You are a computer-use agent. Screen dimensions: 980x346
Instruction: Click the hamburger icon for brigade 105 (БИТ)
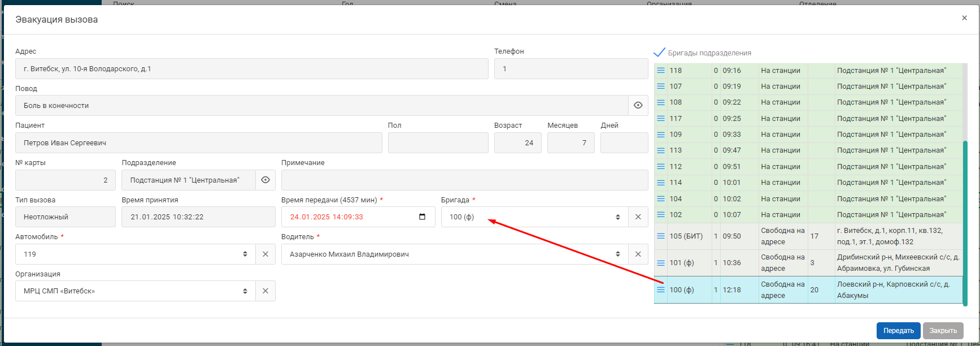pos(660,236)
